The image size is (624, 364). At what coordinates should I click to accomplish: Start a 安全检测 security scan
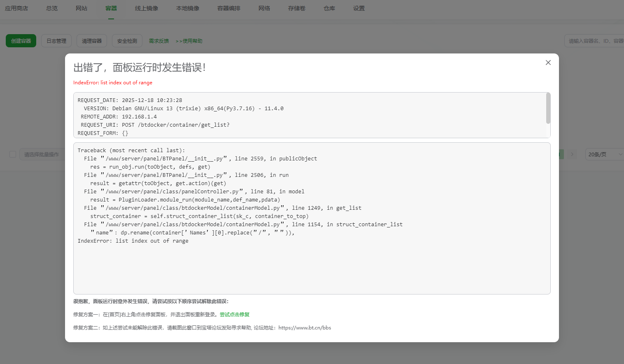point(127,40)
